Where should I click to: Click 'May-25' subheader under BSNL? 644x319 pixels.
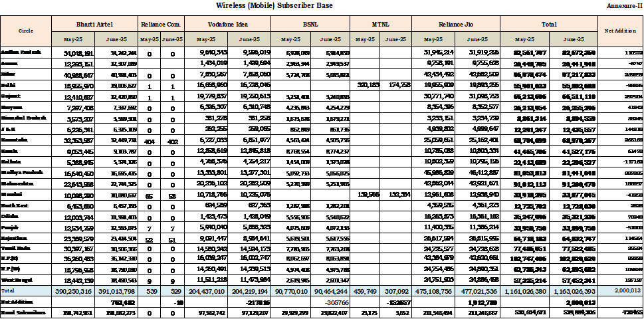point(291,39)
